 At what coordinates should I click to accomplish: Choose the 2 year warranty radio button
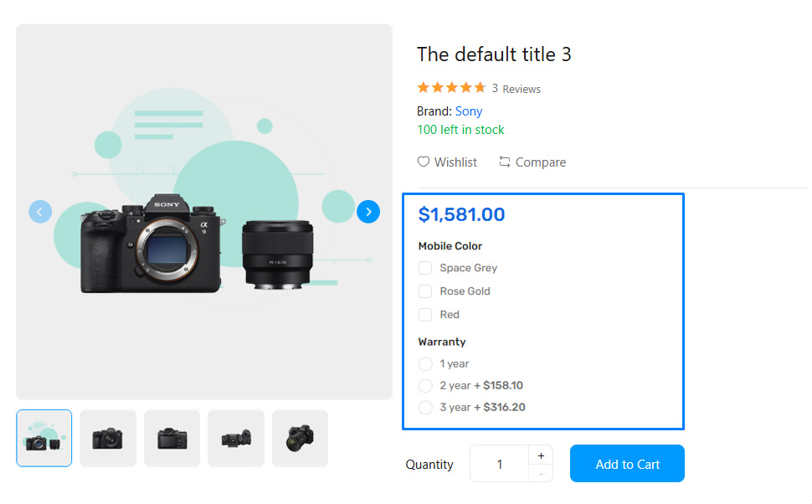click(x=425, y=386)
